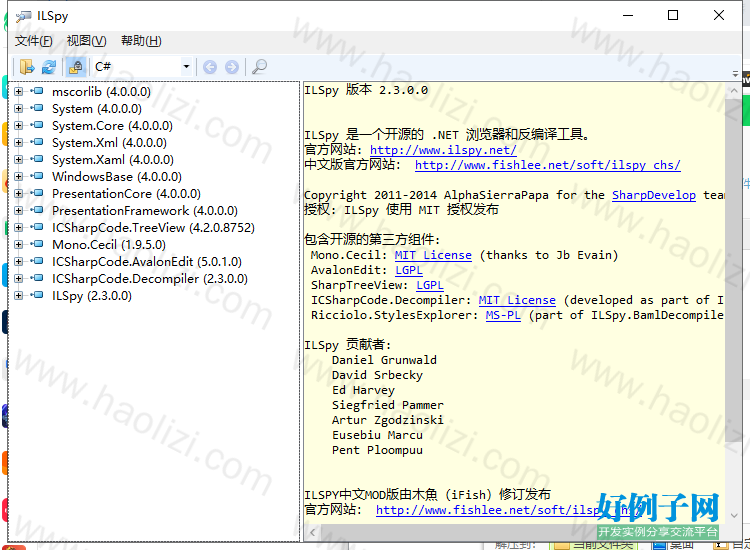This screenshot has height=550, width=750.
Task: Click the Reload assemblies refresh icon
Action: [49, 67]
